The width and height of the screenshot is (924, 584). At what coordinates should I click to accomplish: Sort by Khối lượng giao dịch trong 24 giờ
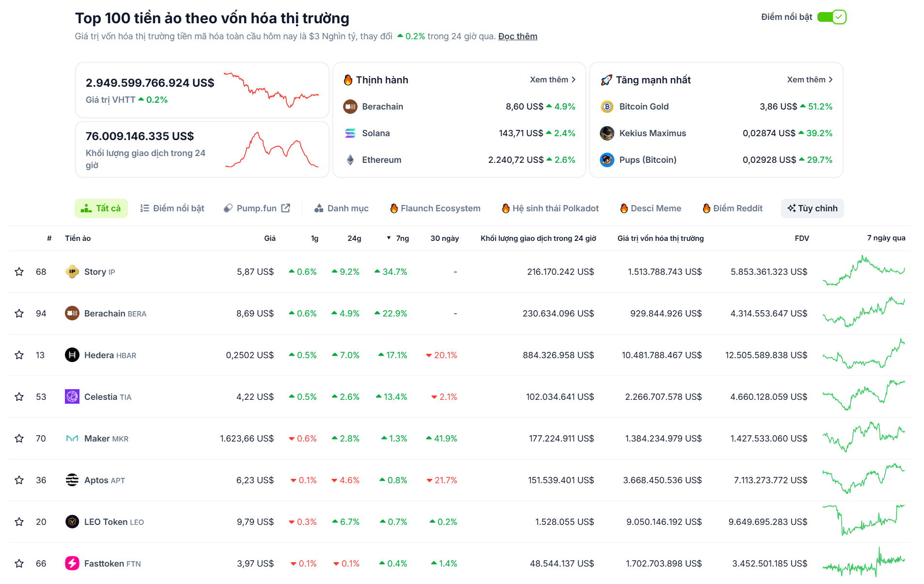538,238
